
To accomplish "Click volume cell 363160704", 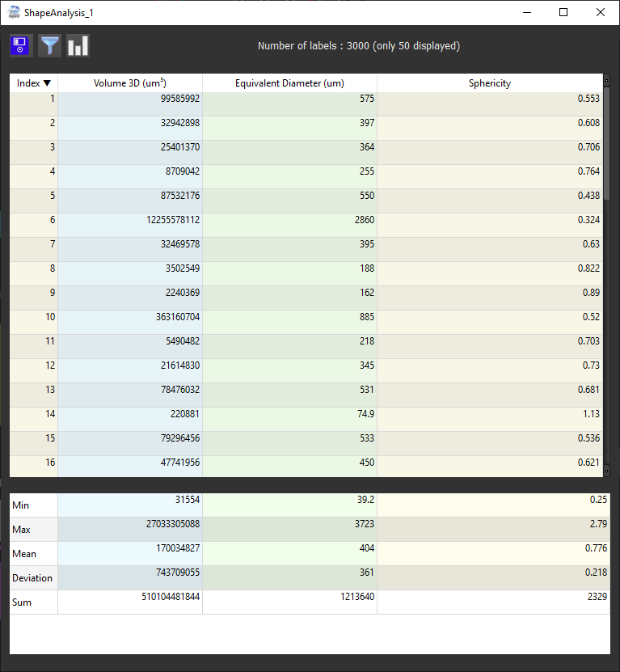I will coord(130,323).
